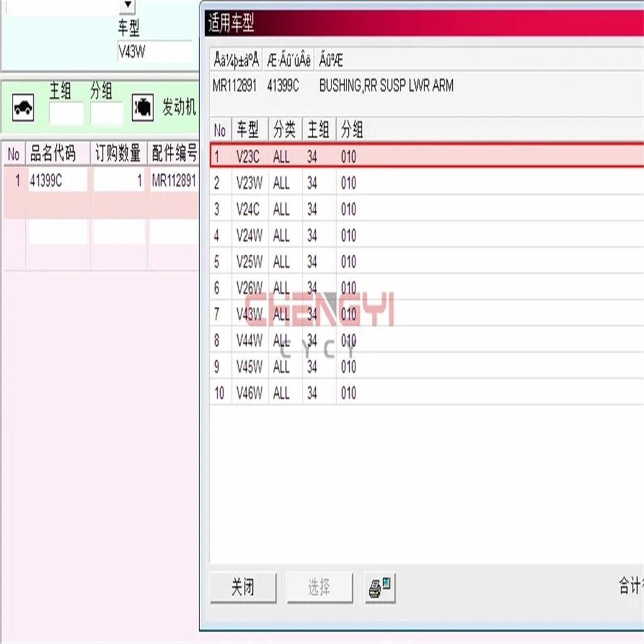Click the 分类 column header
This screenshot has width=644, height=644.
coord(286,130)
